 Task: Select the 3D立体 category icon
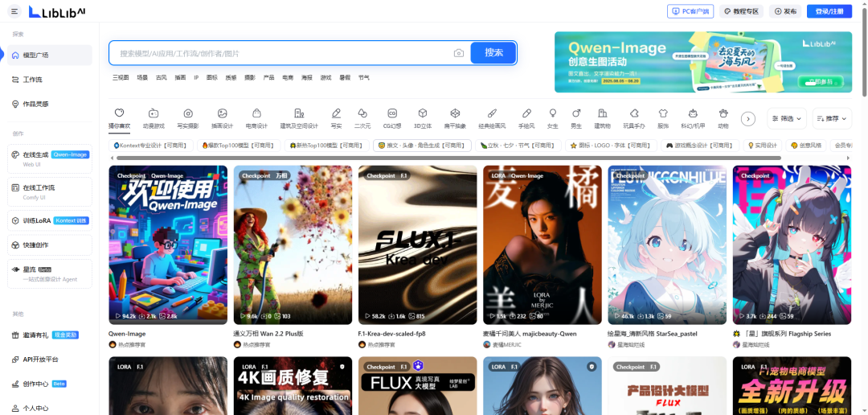point(423,113)
